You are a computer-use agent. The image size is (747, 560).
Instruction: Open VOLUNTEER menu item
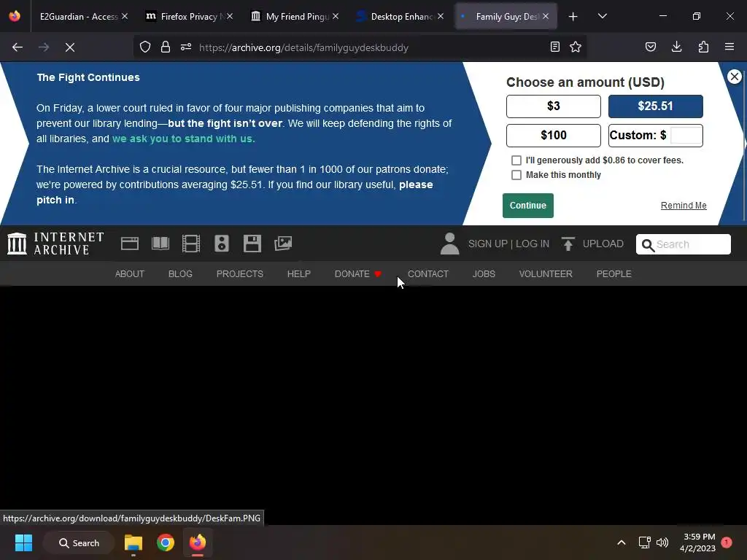click(x=546, y=274)
